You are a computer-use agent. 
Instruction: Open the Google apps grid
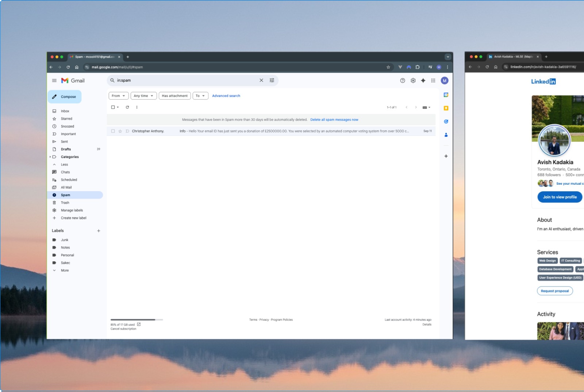click(433, 81)
